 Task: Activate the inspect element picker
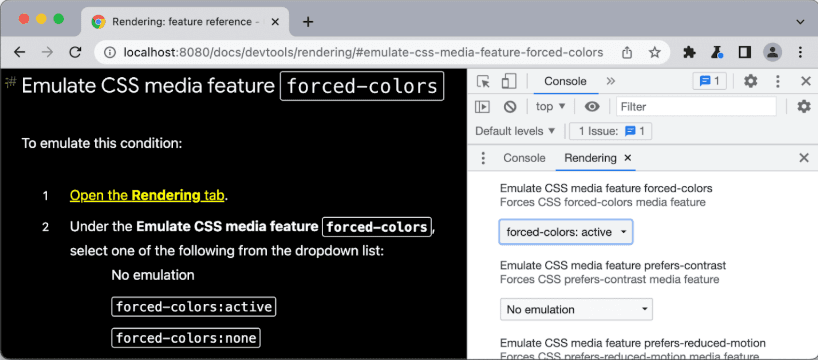[x=484, y=81]
